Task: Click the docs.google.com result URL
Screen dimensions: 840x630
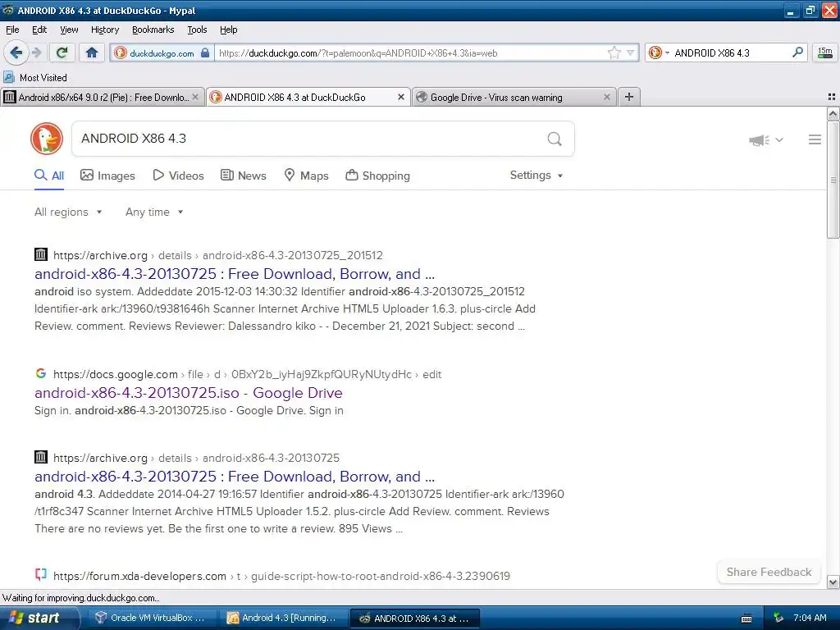Action: [248, 374]
